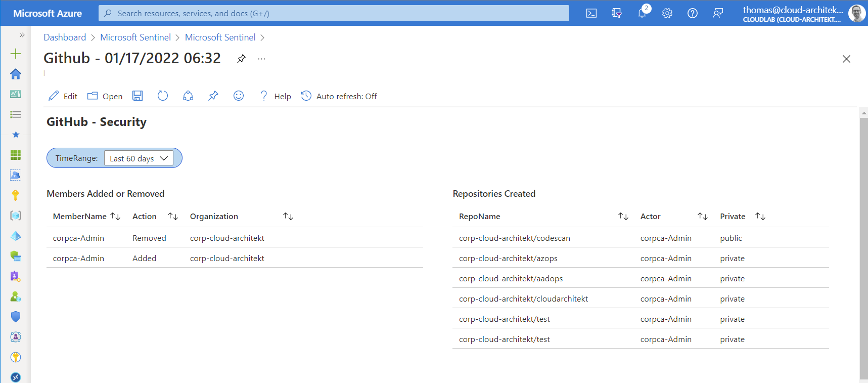The height and width of the screenshot is (383, 868).
Task: Go to Dashboard breadcrumb link
Action: click(65, 37)
